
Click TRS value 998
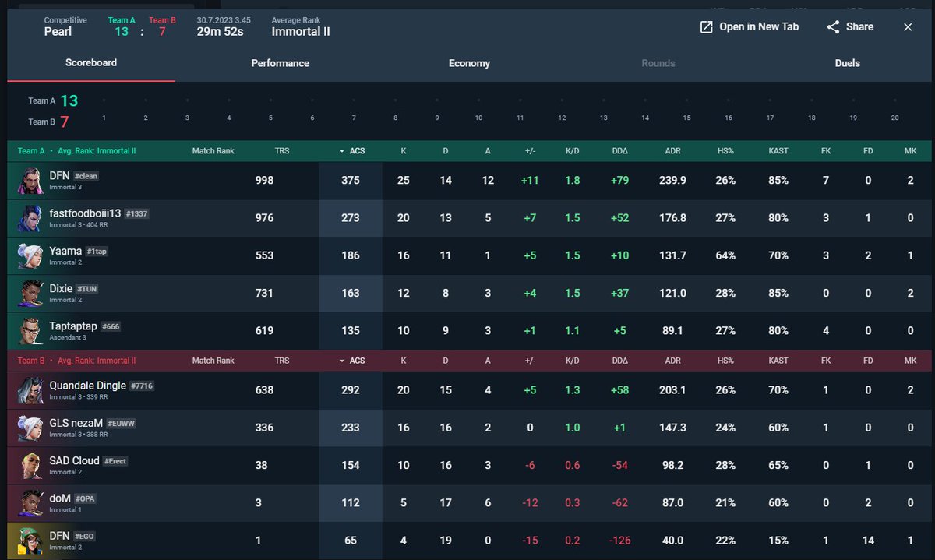click(265, 181)
